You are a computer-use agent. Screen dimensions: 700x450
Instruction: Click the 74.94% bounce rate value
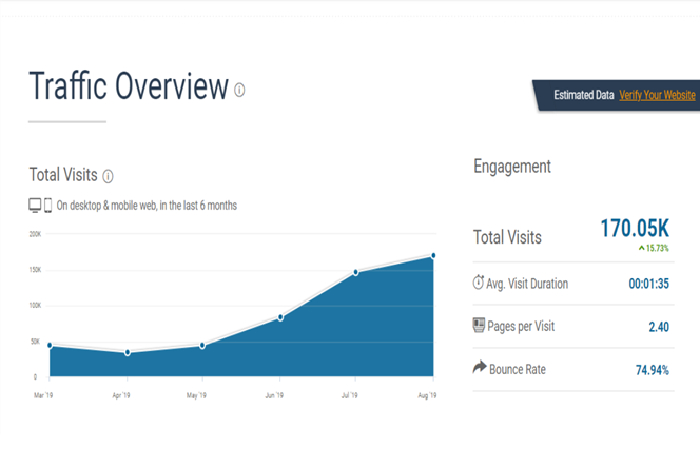point(652,370)
